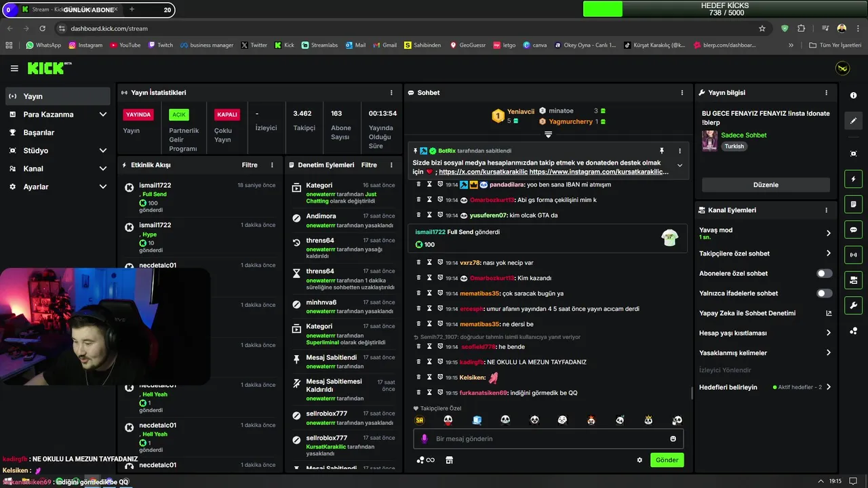868x488 pixels.
Task: Click the screen capture icon in the right sidebar
Action: pos(853,154)
